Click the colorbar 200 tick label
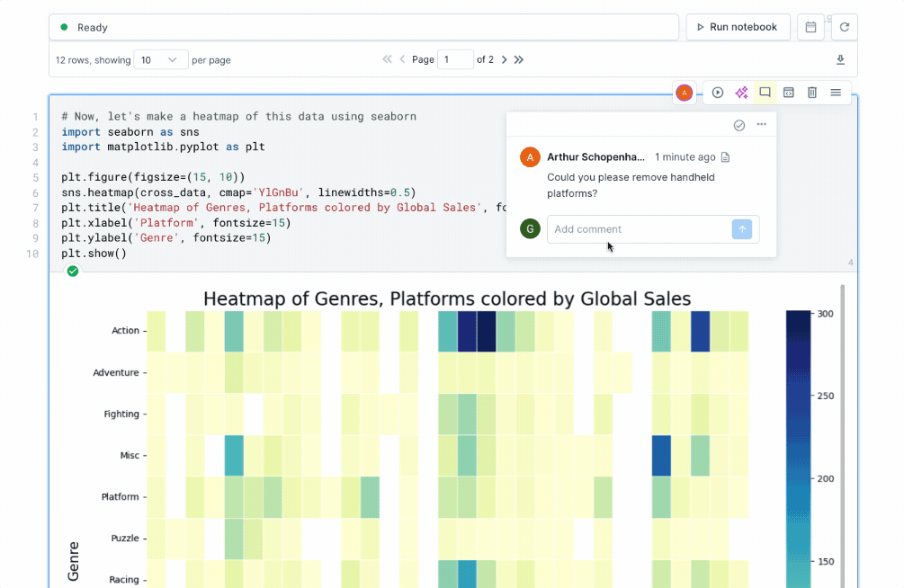The image size is (904, 588). [826, 479]
